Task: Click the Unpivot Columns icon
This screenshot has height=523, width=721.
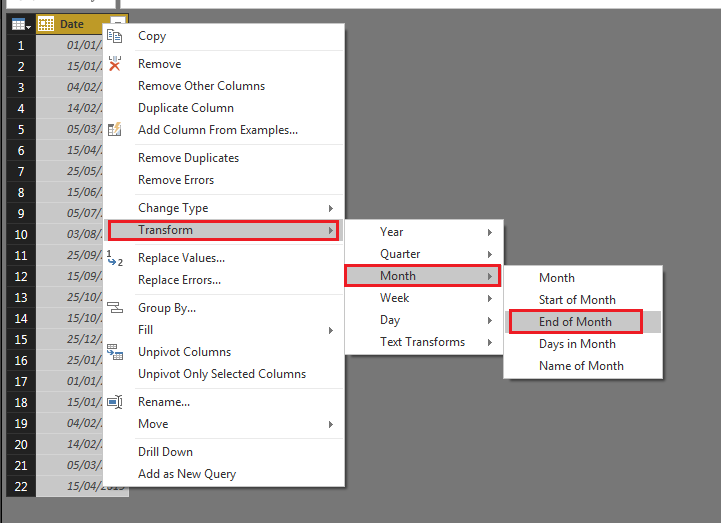Action: 114,352
